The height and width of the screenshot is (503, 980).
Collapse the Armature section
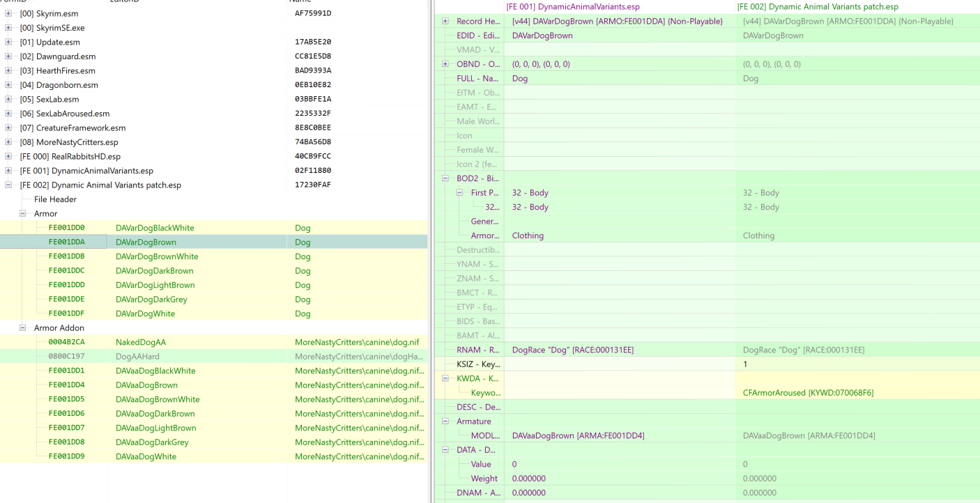(x=445, y=421)
